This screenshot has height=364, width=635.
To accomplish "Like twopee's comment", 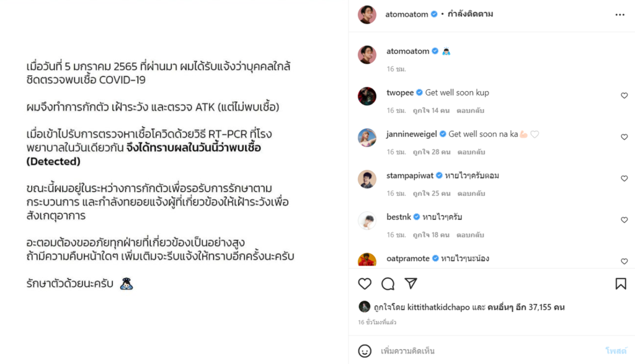I will click(x=624, y=95).
